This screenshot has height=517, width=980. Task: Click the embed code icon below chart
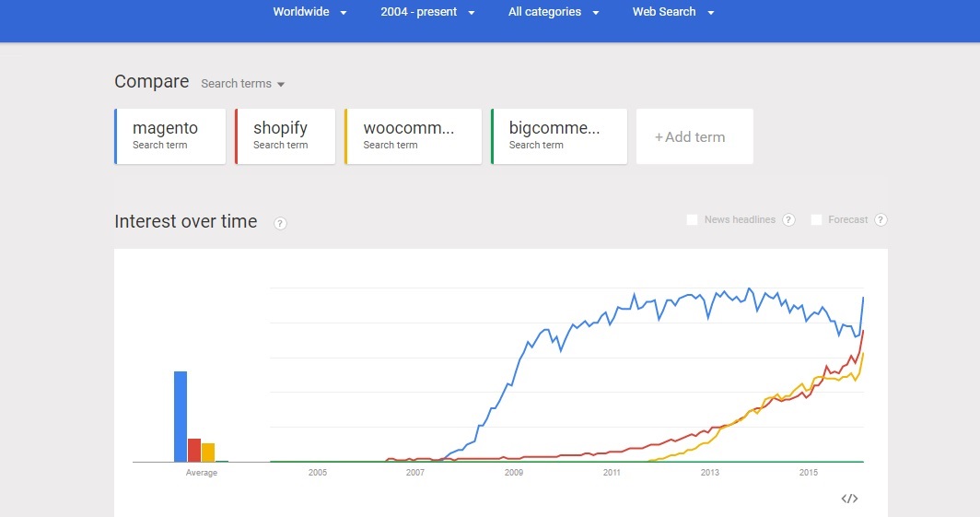coord(849,499)
